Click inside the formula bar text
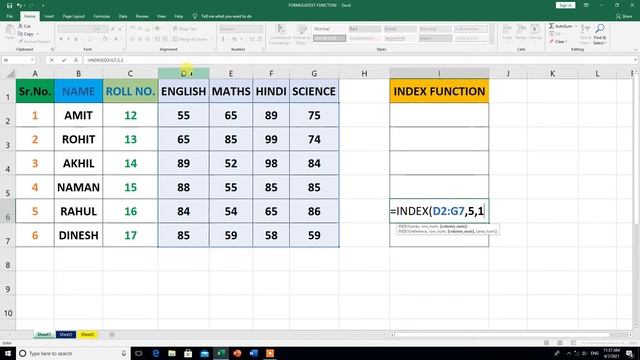This screenshot has width=640, height=360. [105, 60]
